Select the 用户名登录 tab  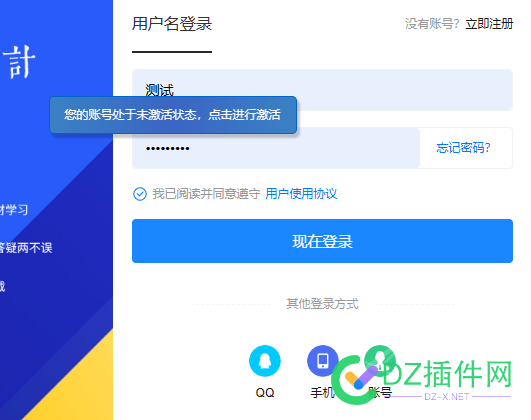pos(172,24)
